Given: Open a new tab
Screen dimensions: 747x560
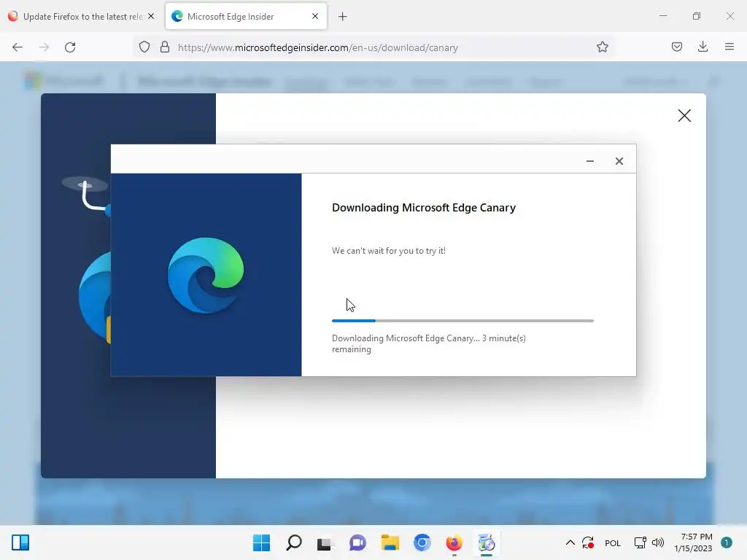Looking at the screenshot, I should coord(343,17).
